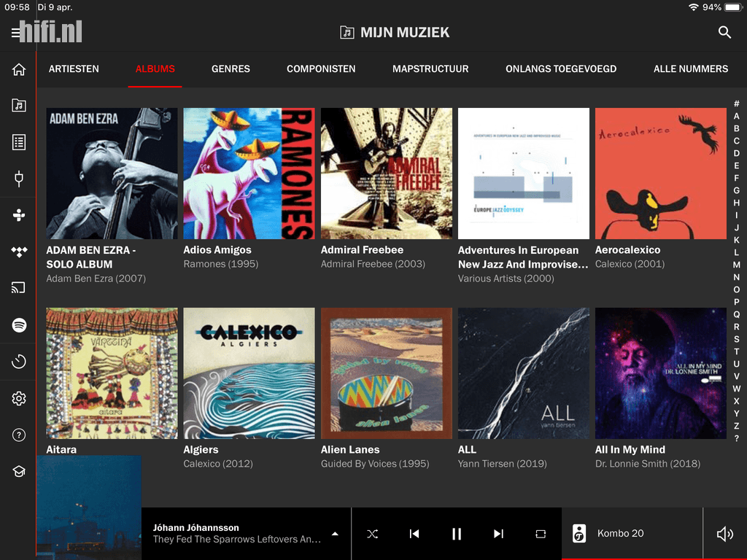747x560 pixels.
Task: Click the battery indicator in status bar
Action: pyautogui.click(x=733, y=7)
